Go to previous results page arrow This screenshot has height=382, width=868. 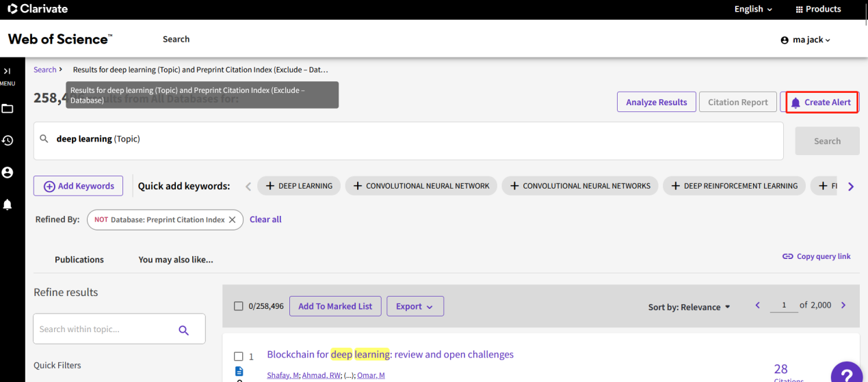point(757,305)
